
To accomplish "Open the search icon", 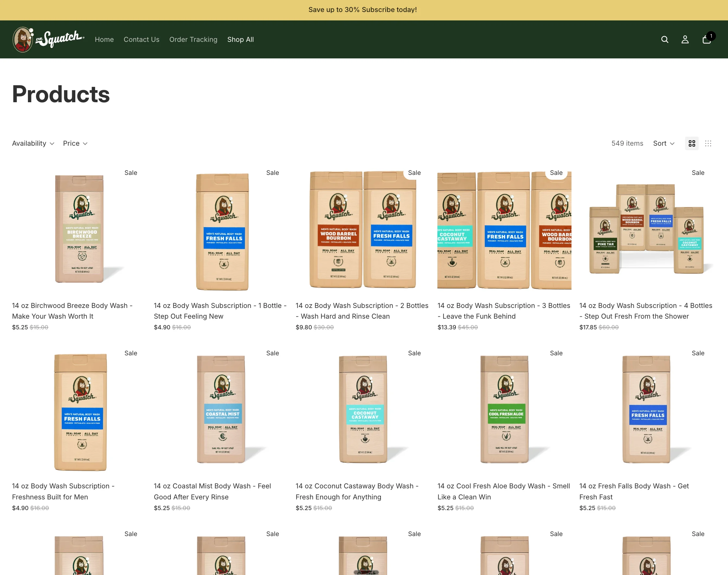I will click(664, 39).
